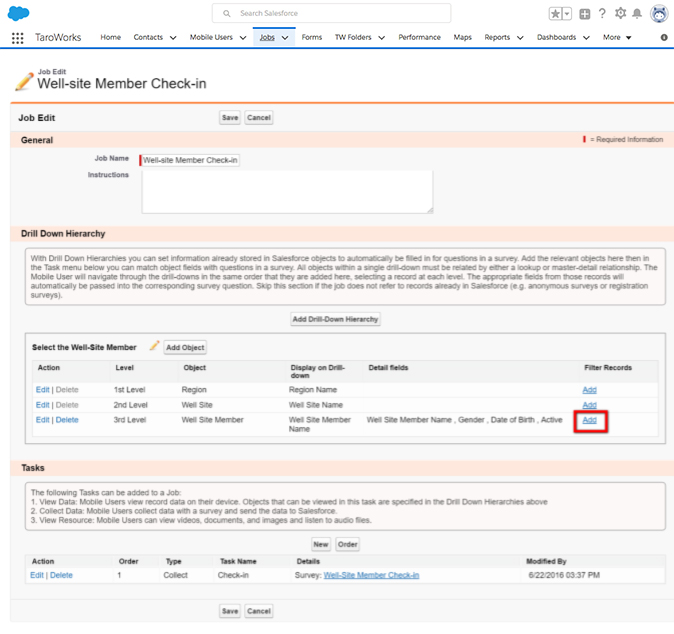The image size is (674, 634).
Task: Open the Help question mark icon
Action: (x=602, y=13)
